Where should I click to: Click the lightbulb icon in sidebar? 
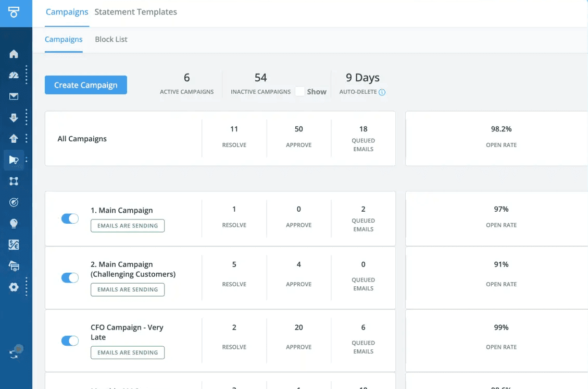point(14,223)
